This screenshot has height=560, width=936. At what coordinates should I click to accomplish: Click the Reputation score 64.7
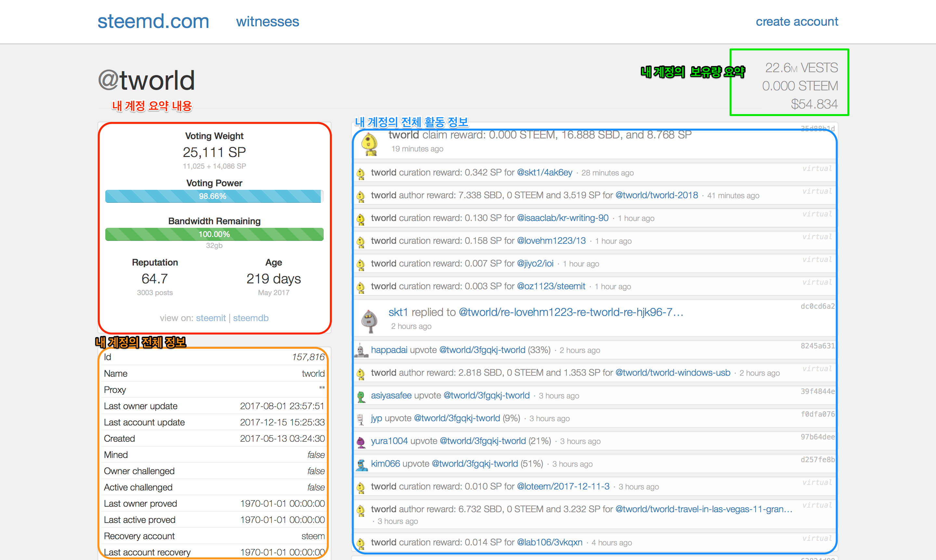pos(155,279)
